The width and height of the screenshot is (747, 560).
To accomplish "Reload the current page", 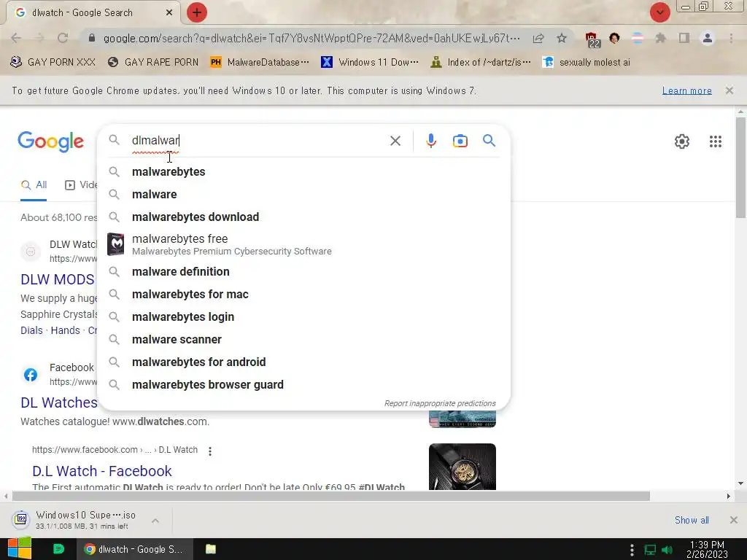I will (x=63, y=38).
